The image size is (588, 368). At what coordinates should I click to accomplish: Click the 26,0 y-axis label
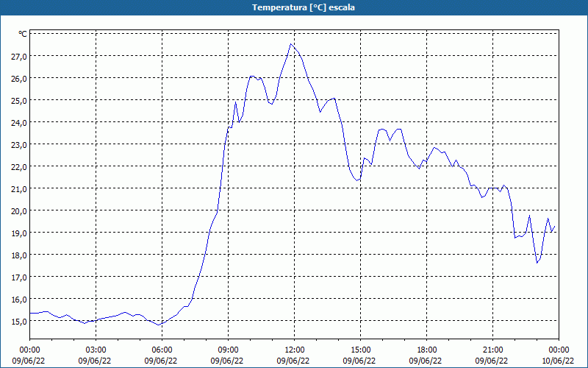coord(19,79)
